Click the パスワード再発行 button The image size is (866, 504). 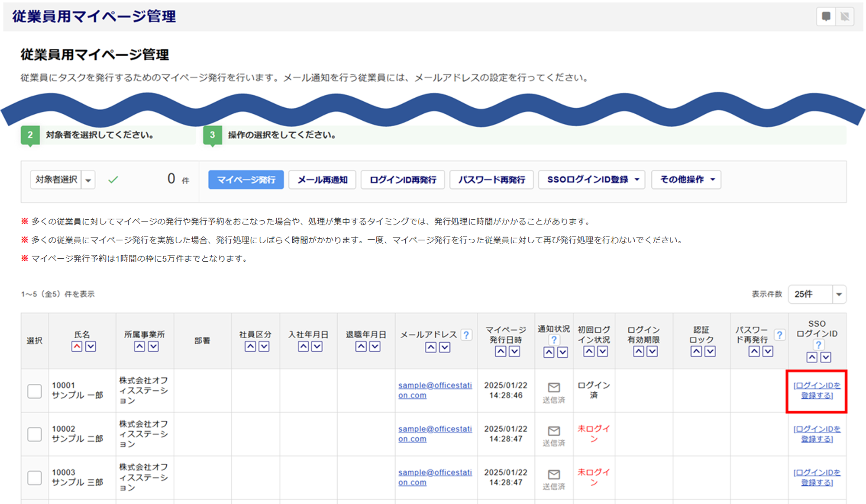[491, 180]
